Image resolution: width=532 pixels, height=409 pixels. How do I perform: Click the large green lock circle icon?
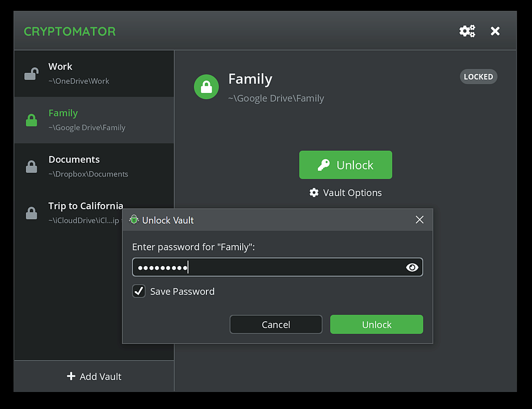point(206,87)
